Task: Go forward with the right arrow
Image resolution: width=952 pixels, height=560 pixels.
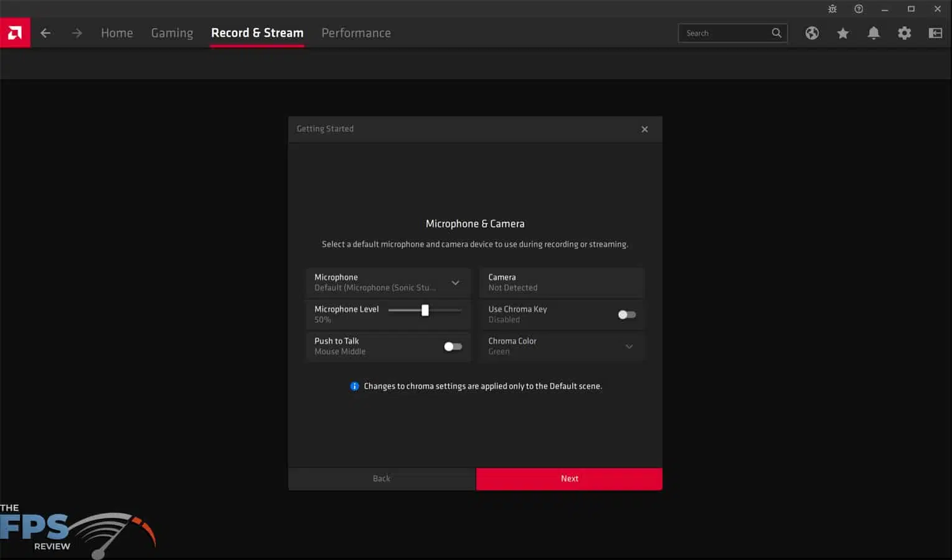Action: tap(77, 33)
